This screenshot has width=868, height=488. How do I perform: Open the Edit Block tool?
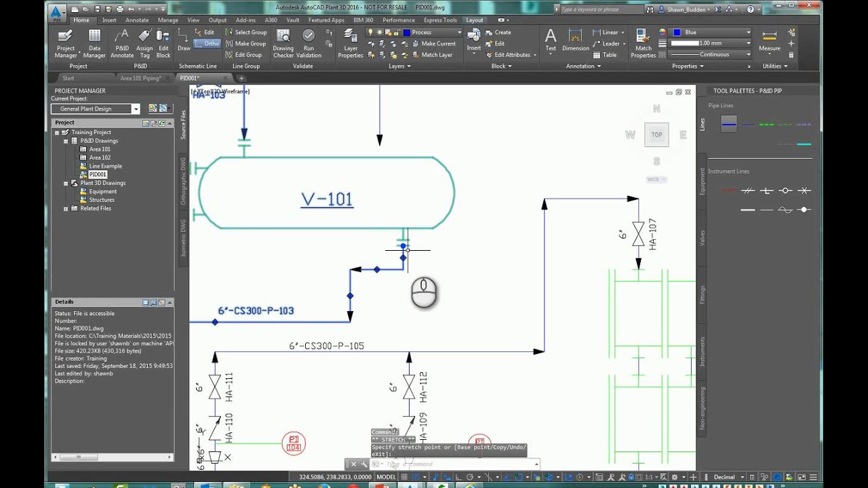point(163,43)
